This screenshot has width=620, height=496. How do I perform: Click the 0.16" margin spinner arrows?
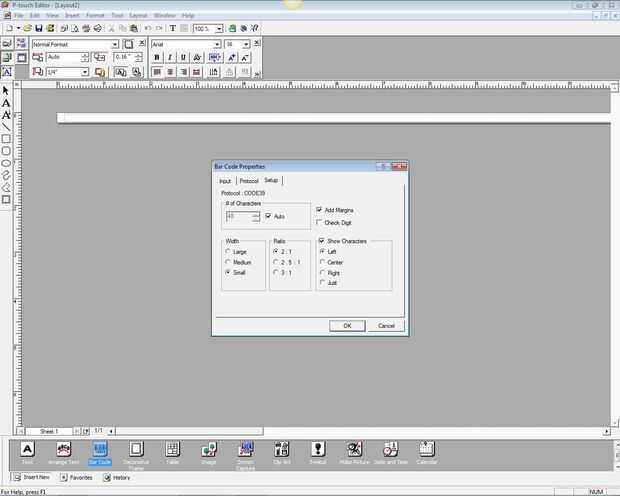click(138, 57)
